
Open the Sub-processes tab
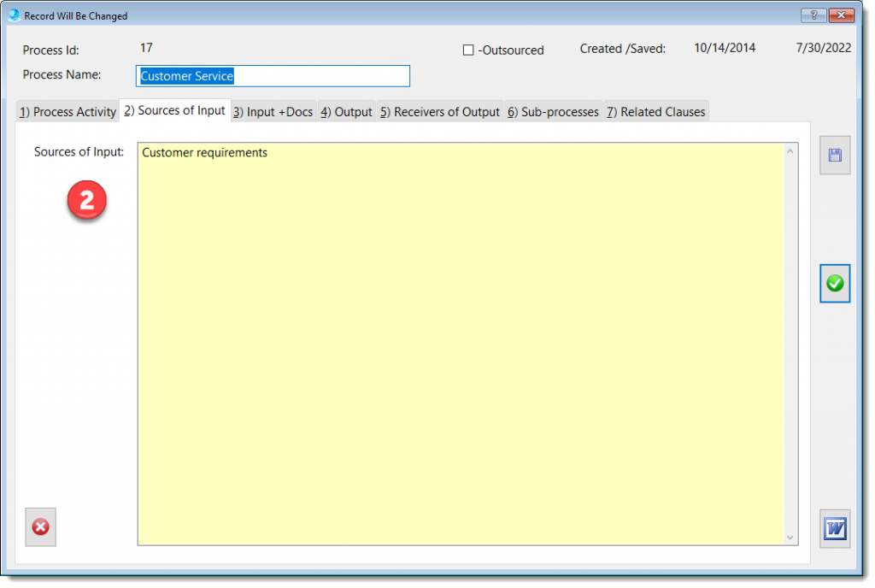(553, 112)
